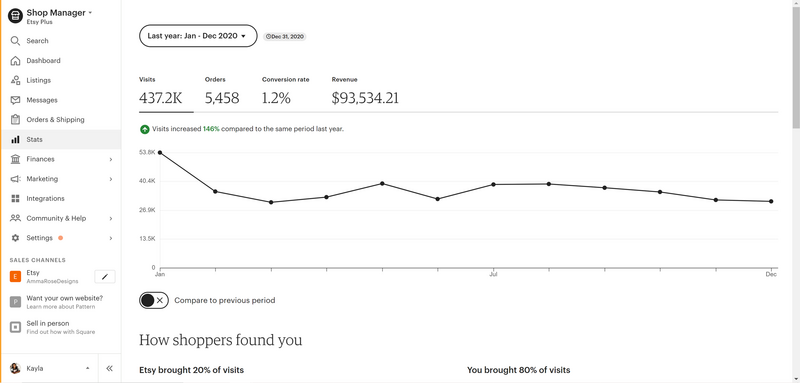Expand the Finances submenu chevron

[x=111, y=159]
